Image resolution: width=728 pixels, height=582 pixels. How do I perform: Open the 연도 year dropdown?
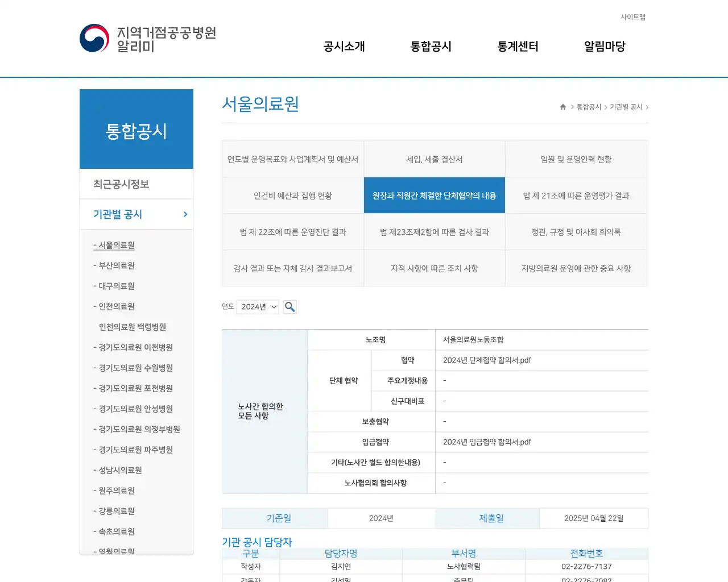pos(257,306)
